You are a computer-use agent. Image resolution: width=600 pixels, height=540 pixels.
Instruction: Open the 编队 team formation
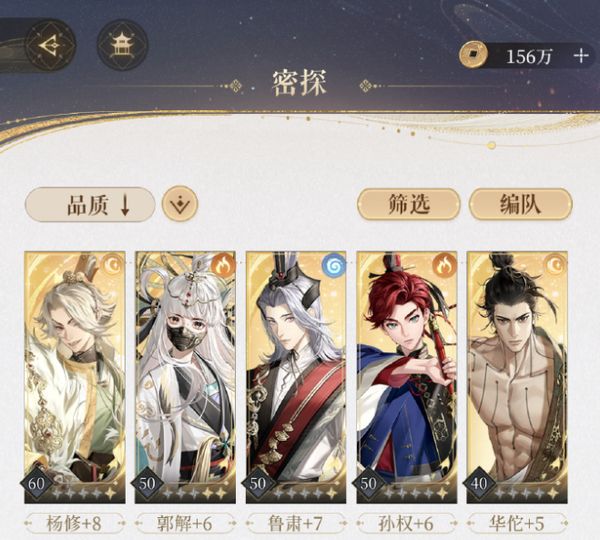coord(520,204)
